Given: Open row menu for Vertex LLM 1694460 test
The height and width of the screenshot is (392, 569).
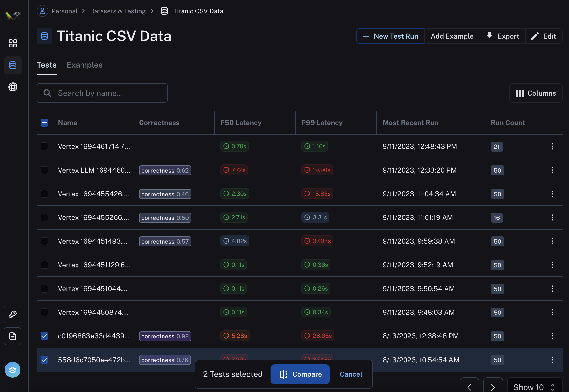Looking at the screenshot, I should tap(553, 170).
